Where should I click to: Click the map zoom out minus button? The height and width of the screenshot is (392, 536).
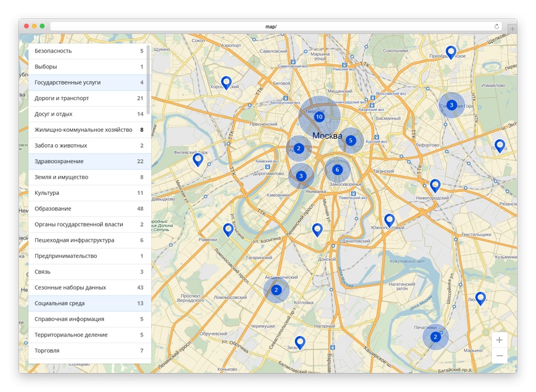pyautogui.click(x=500, y=356)
